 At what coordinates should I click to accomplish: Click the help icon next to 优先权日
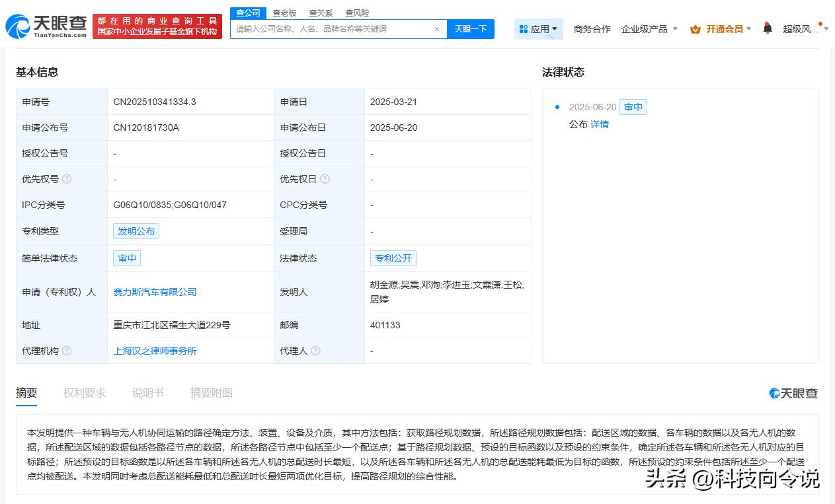(x=325, y=179)
